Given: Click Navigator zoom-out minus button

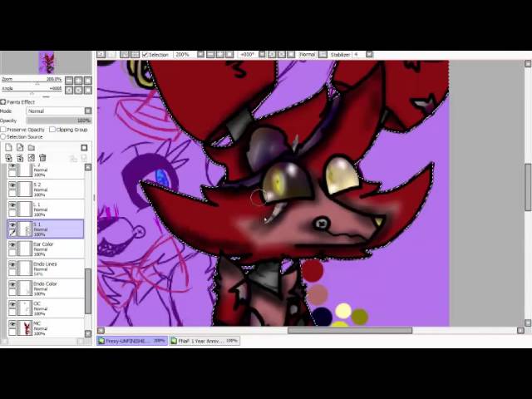Looking at the screenshot, I should click(69, 81).
